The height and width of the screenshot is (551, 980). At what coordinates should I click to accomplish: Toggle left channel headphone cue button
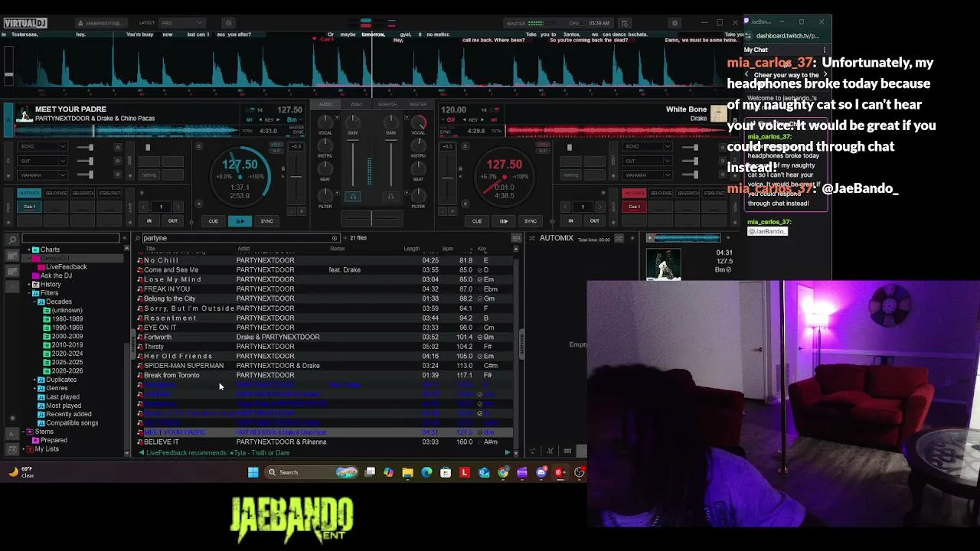point(353,197)
